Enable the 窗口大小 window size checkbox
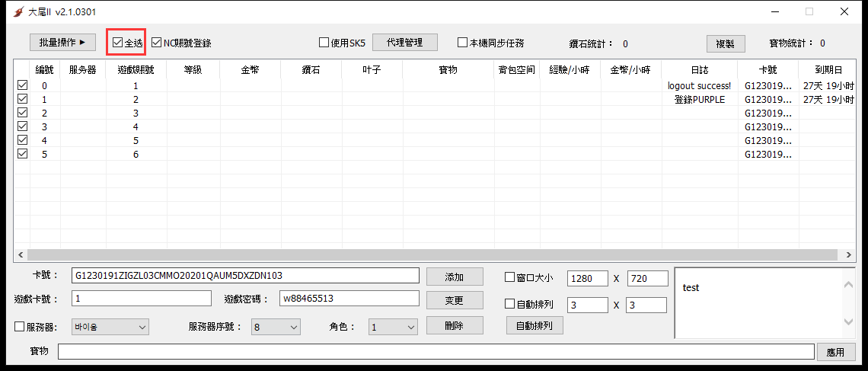This screenshot has height=371, width=868. [x=510, y=277]
